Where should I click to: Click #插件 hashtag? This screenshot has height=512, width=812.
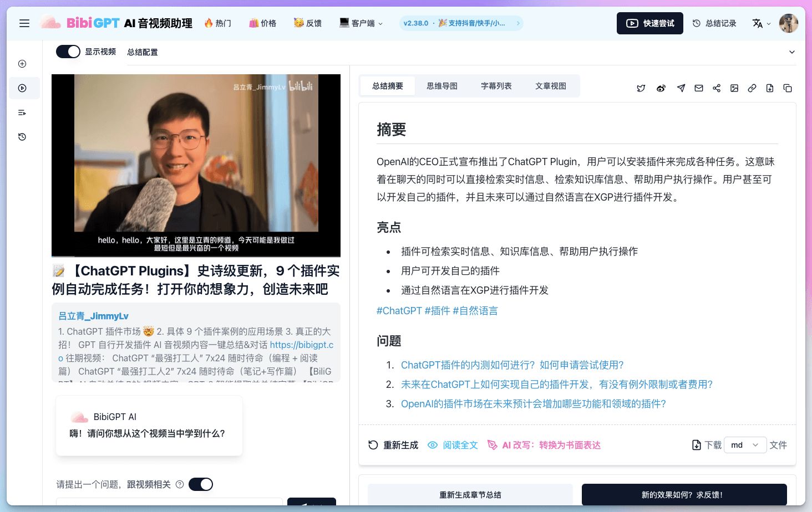[x=437, y=311]
